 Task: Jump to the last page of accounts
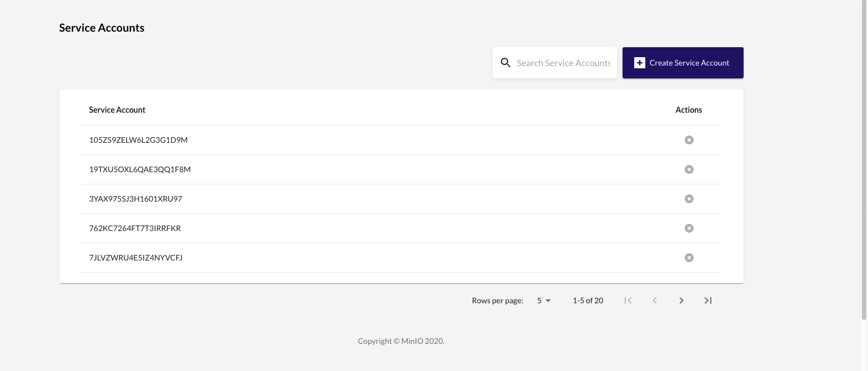708,300
